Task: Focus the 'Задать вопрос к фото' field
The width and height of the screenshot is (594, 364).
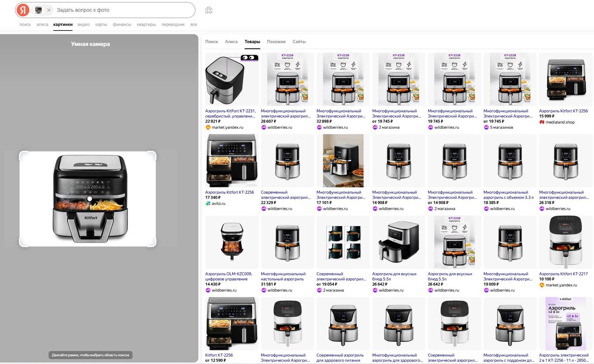Action: [x=122, y=10]
